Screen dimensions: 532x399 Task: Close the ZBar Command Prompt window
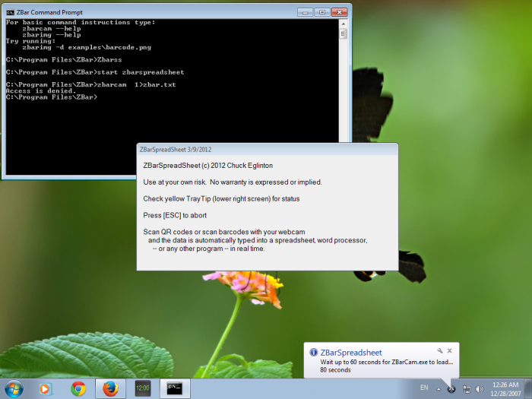tap(339, 13)
